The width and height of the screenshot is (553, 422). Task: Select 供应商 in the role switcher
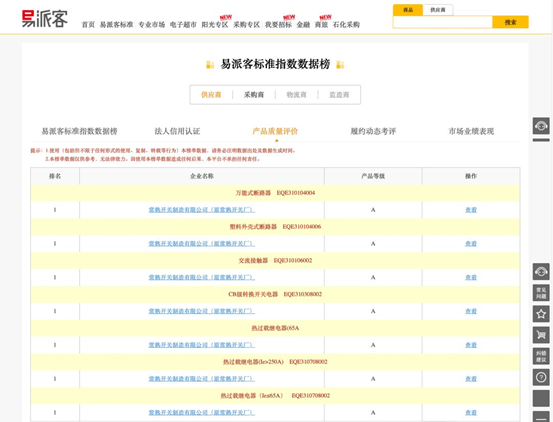tap(211, 94)
